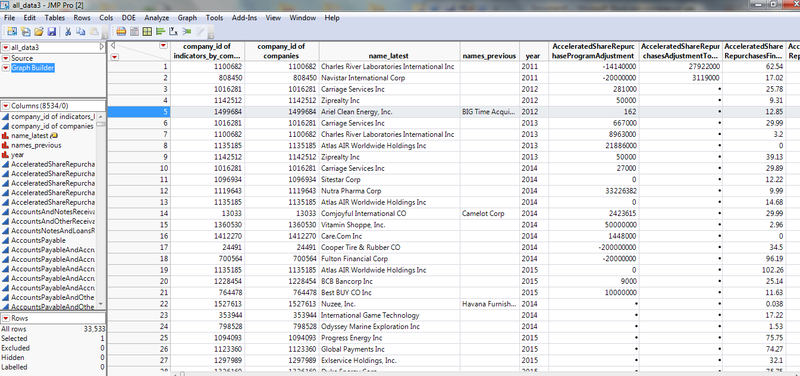The width and height of the screenshot is (800, 376).
Task: Click the Fit Y by X toolbar icon
Action: 173,32
